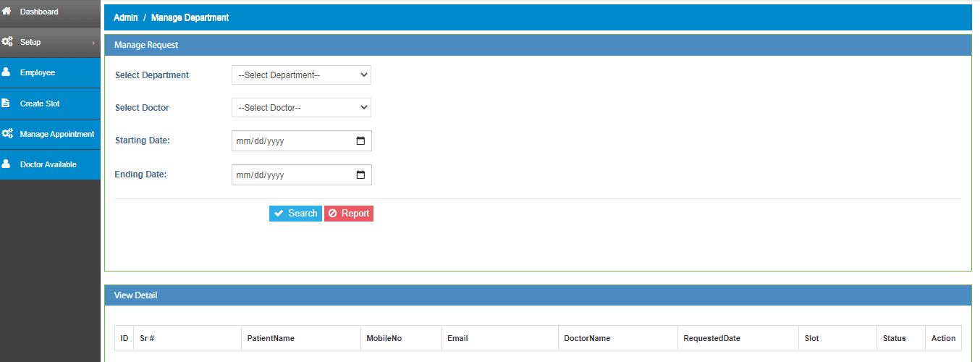Open Manage Appointment page
Viewport: 980px width, 362px height.
coord(50,134)
